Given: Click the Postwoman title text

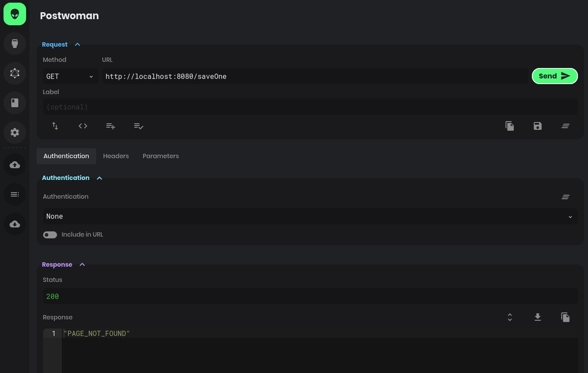Looking at the screenshot, I should (x=69, y=16).
